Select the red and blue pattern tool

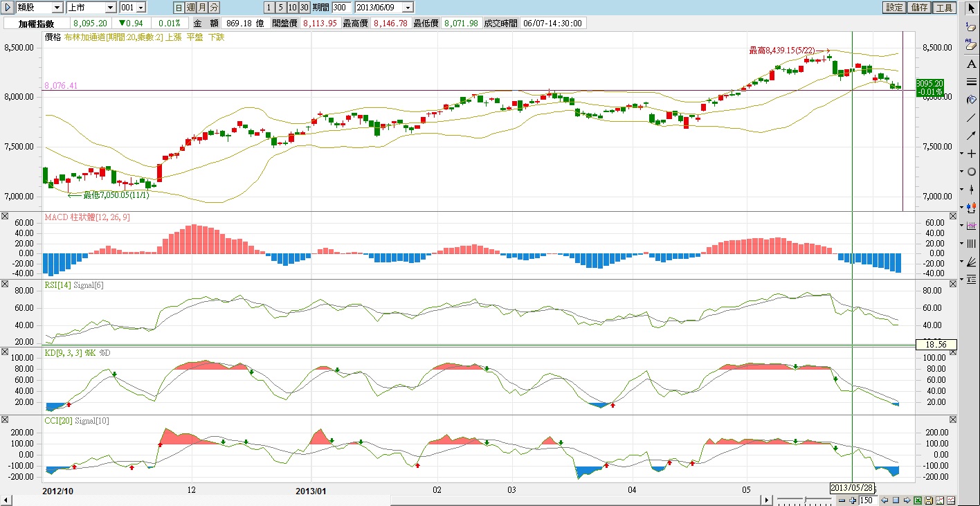point(972,206)
